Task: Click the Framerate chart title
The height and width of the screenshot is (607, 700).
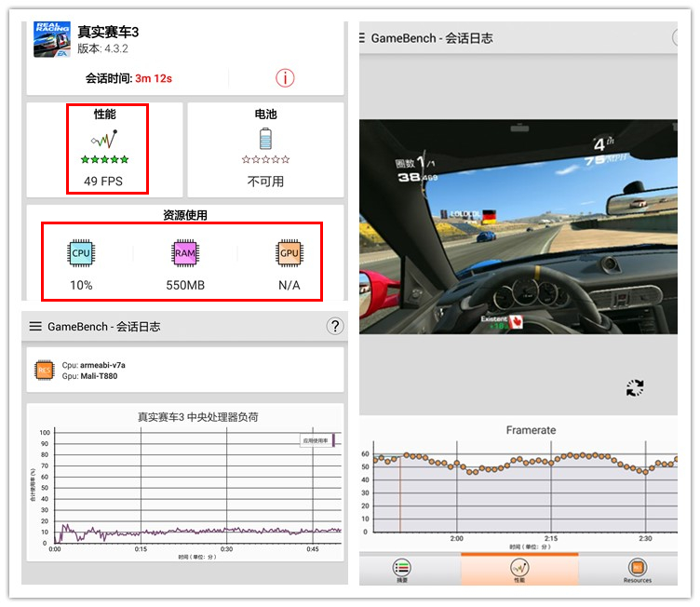Action: tap(531, 430)
